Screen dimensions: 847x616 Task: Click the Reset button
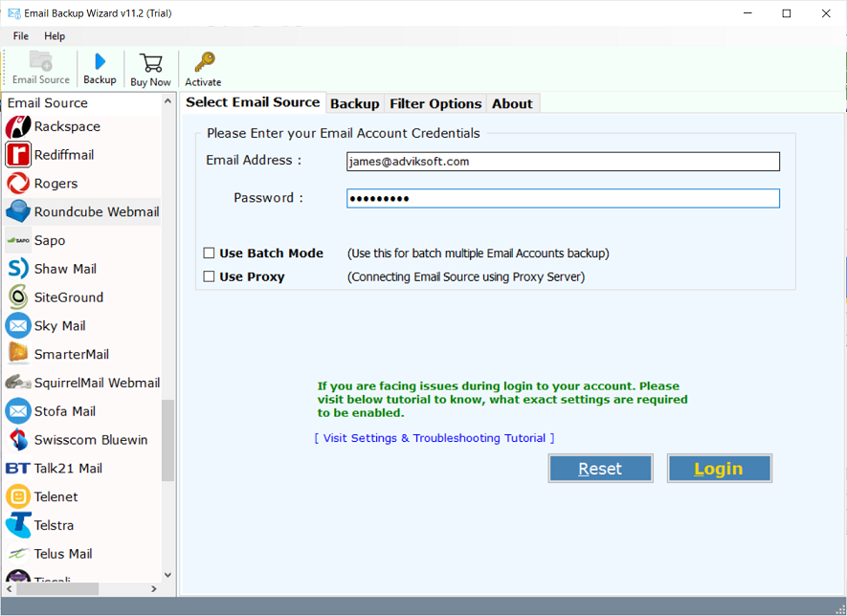tap(600, 469)
